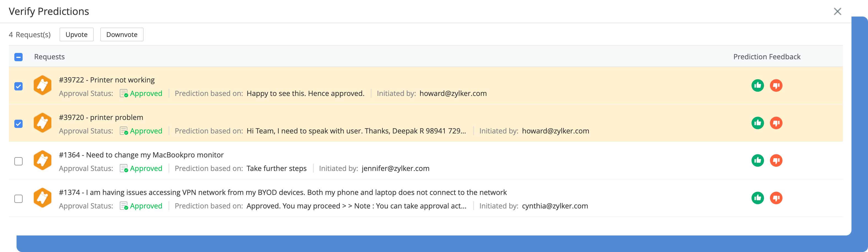
Task: Uncheck the Printer not working request
Action: 18,86
